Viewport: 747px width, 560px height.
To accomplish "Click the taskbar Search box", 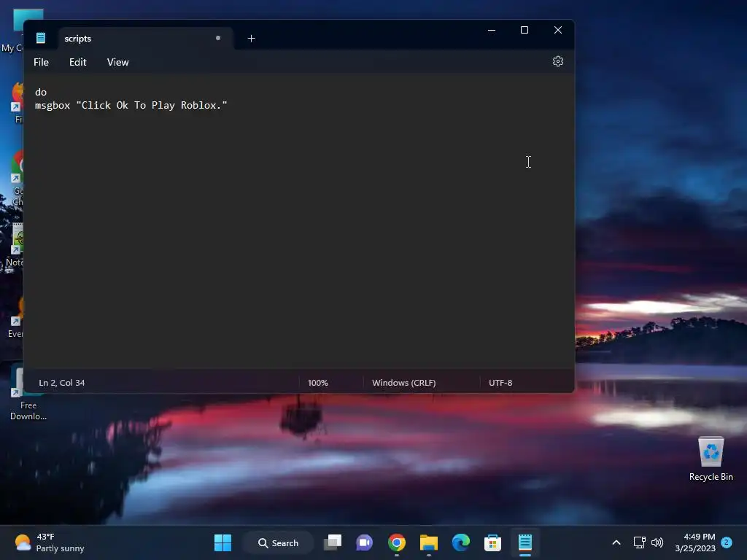I will tap(278, 542).
